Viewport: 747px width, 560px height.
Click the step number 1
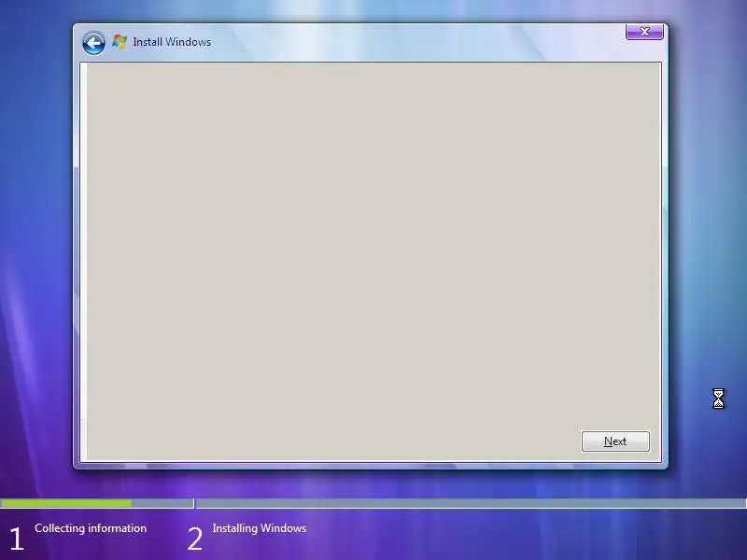click(17, 539)
